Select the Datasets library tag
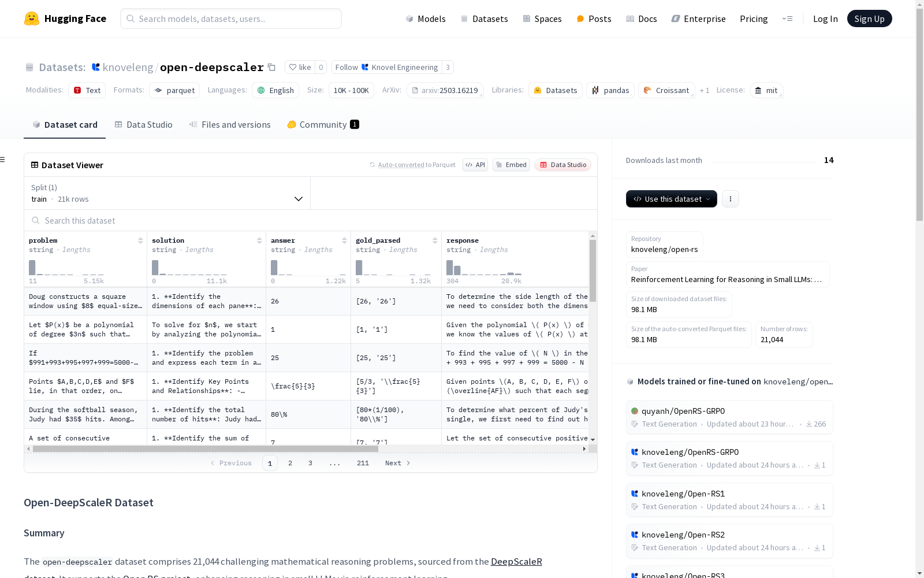Screen dimensions: 924x578 556,90
